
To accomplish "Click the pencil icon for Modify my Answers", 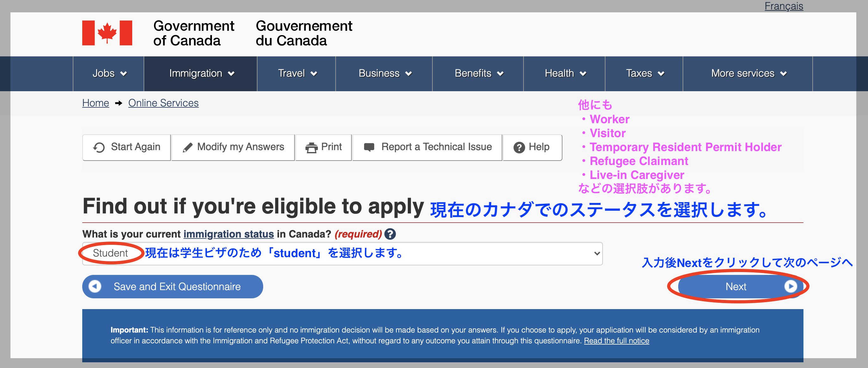I will pos(187,147).
